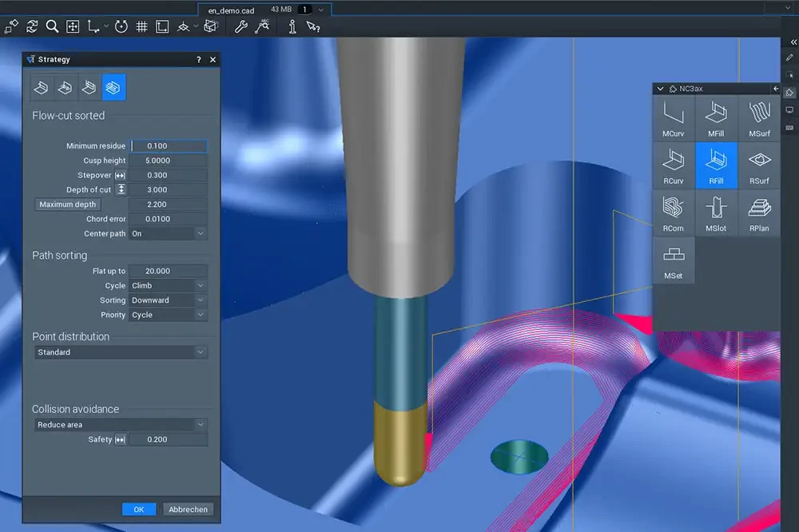Click the NC3ax panel back arrow

click(776, 89)
